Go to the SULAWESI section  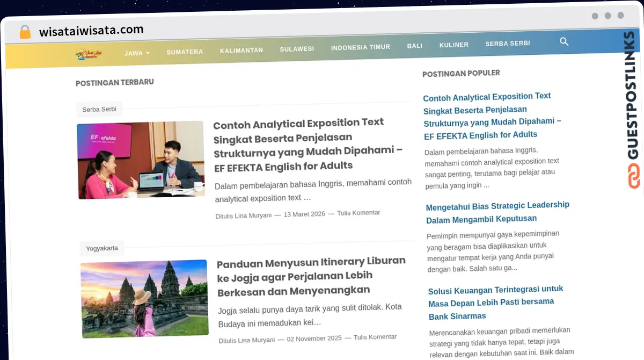coord(297,49)
